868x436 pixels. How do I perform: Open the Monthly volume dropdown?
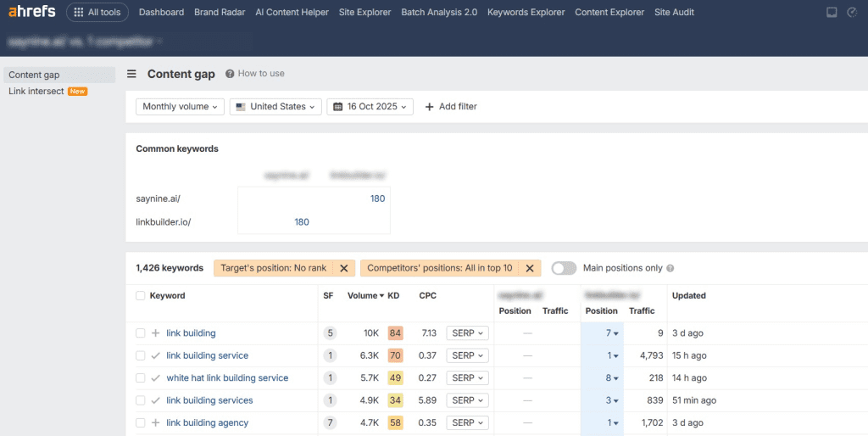pyautogui.click(x=180, y=106)
